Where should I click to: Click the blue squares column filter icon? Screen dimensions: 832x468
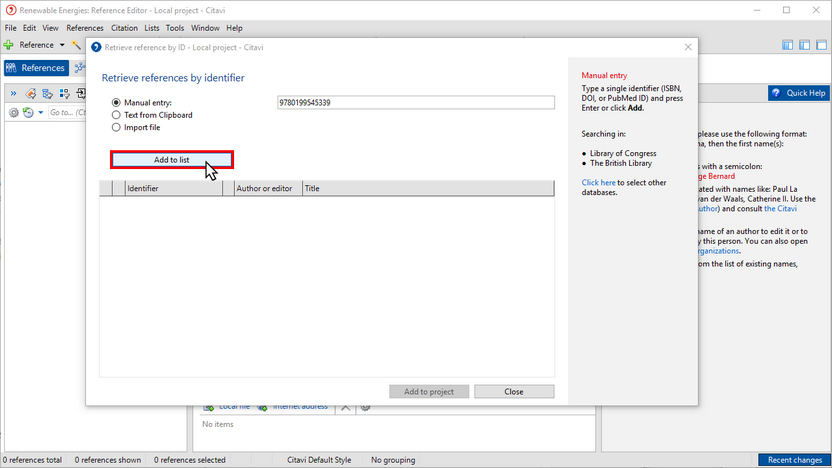click(65, 94)
